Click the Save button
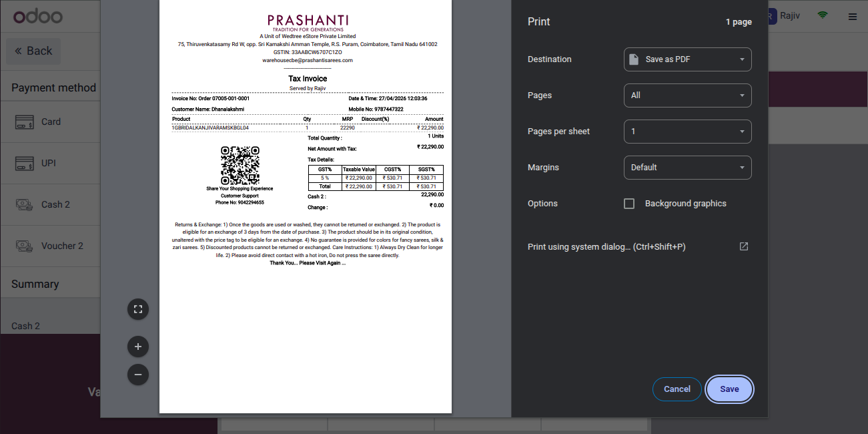Screen dimensions: 868x434 coord(729,389)
